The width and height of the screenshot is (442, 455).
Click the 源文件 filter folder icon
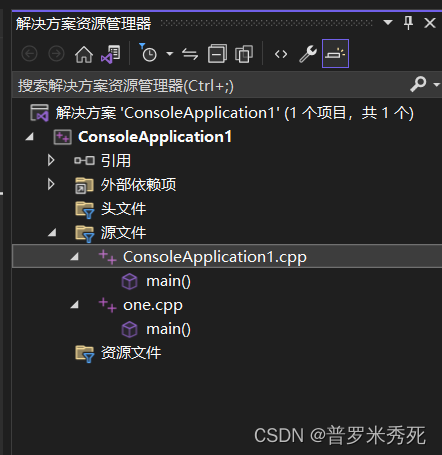[85, 234]
